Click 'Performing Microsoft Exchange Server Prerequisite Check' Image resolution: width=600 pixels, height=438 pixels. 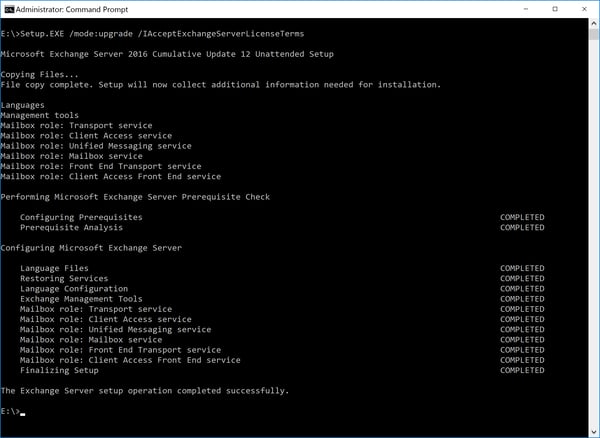point(135,197)
